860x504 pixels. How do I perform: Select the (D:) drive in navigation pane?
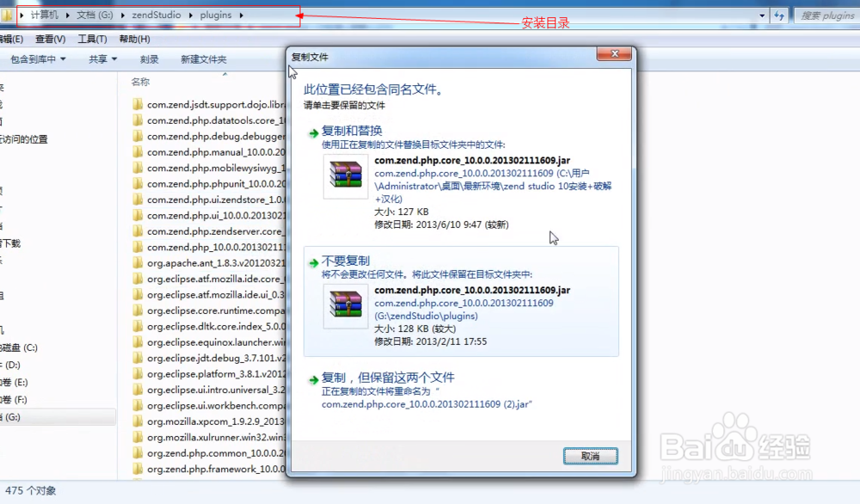pyautogui.click(x=11, y=366)
